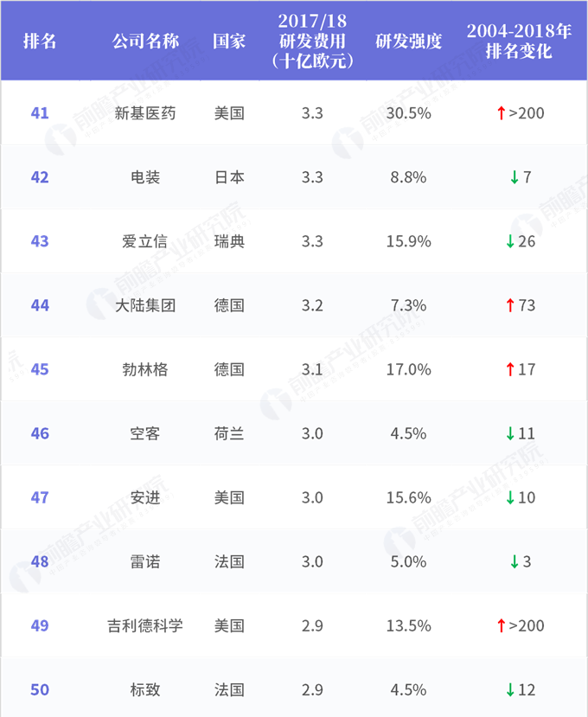Image resolution: width=588 pixels, height=717 pixels.
Task: Click the red up arrow next to 17
Action: tap(509, 369)
